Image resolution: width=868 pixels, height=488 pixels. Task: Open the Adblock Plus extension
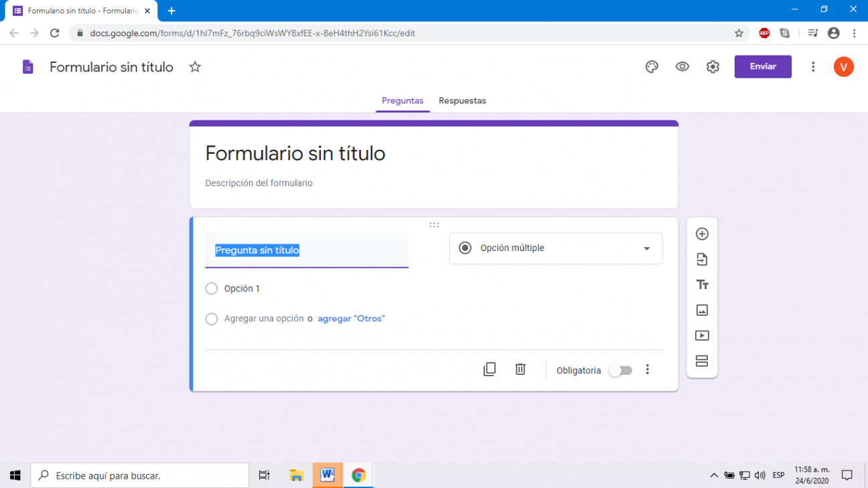[x=764, y=33]
